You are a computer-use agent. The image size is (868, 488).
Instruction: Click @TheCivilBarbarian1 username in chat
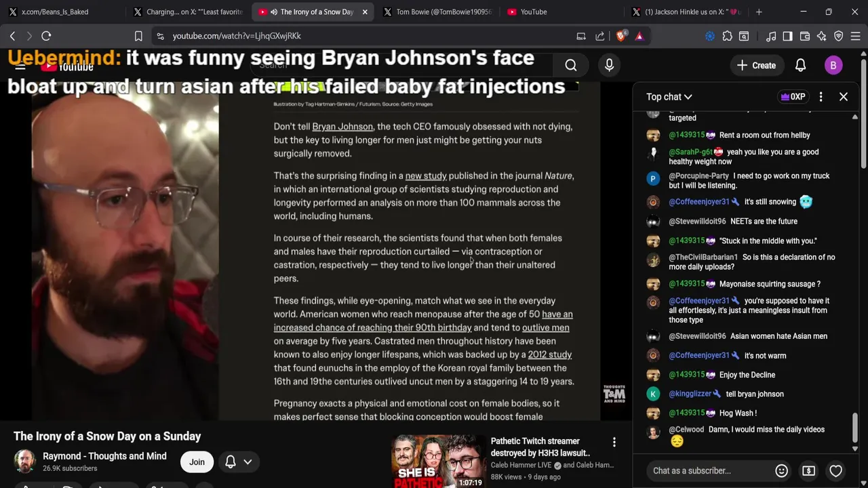tap(703, 257)
